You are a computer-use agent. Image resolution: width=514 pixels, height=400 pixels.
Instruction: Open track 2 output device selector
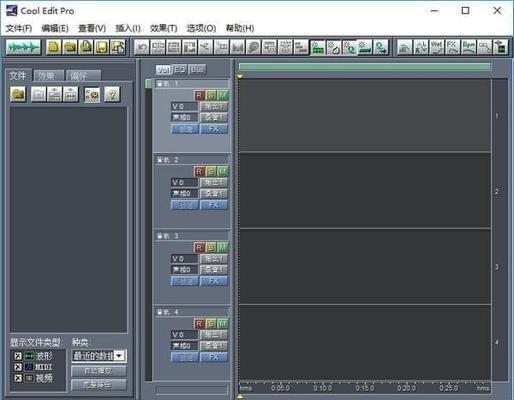coord(214,183)
